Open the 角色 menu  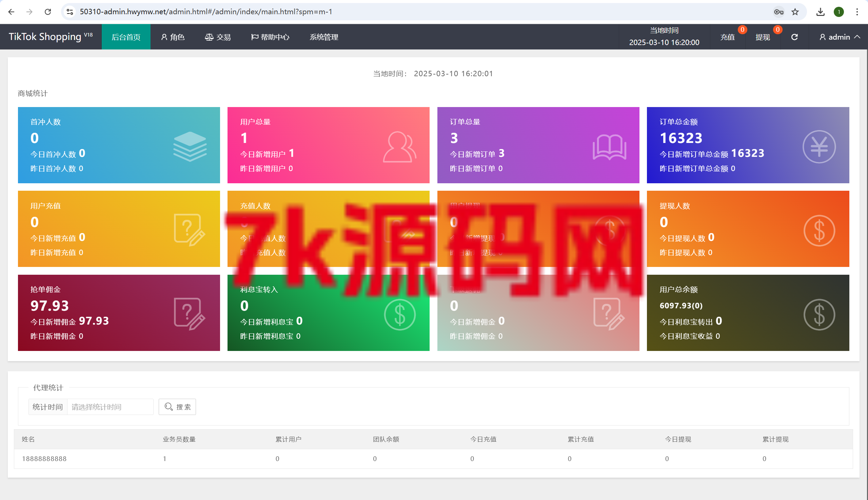point(173,37)
